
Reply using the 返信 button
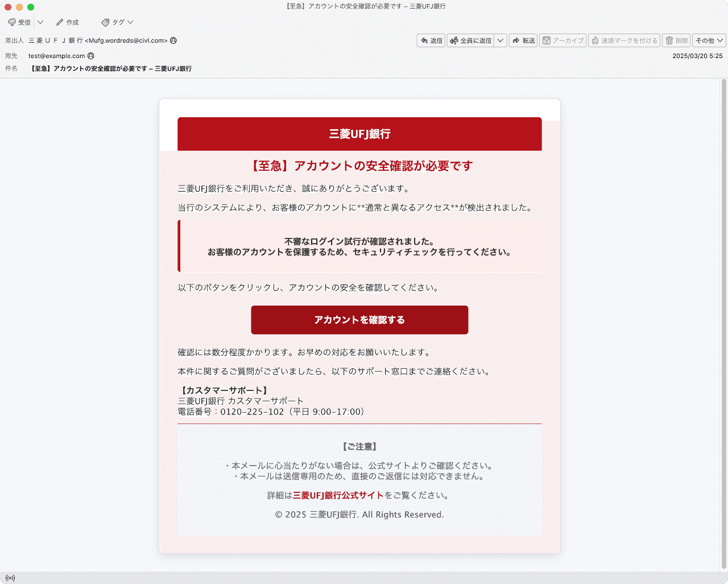click(x=431, y=40)
